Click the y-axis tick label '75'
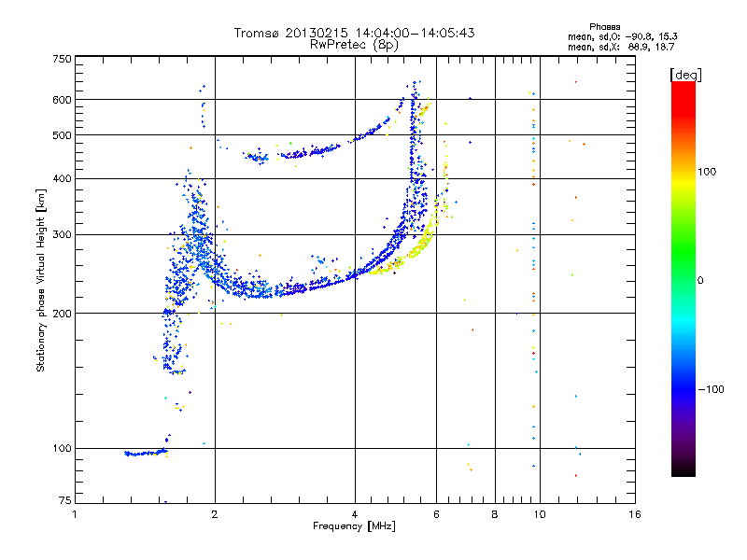Viewport: 747px width, 560px height. pos(65,500)
